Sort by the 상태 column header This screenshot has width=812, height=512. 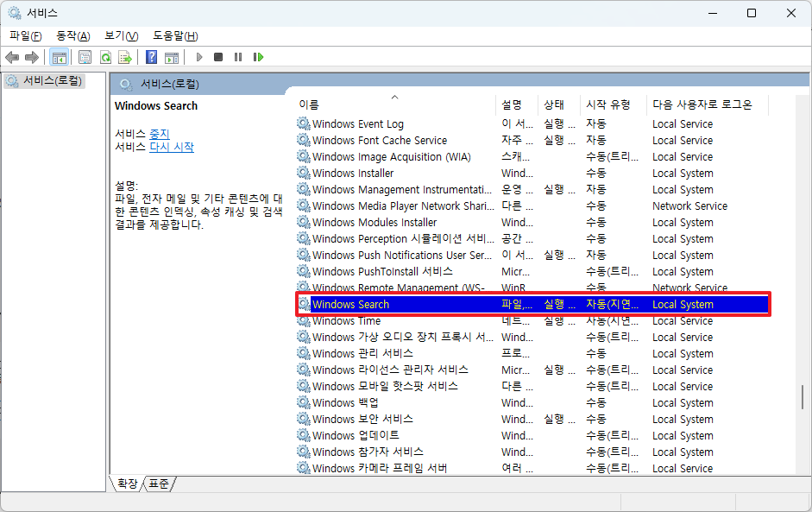click(x=559, y=104)
